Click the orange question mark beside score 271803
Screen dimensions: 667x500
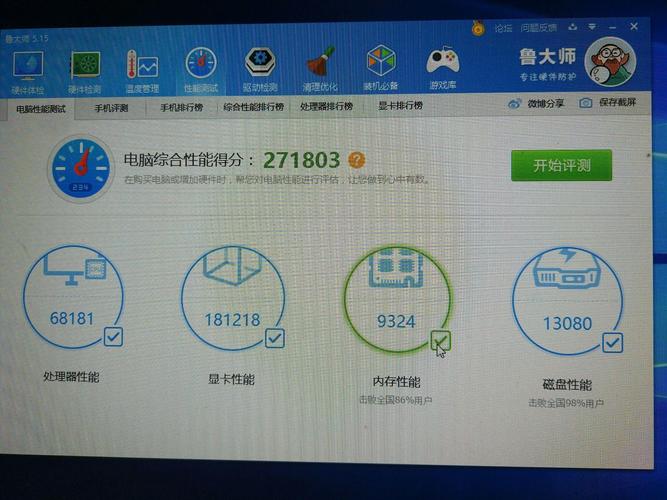(356, 160)
